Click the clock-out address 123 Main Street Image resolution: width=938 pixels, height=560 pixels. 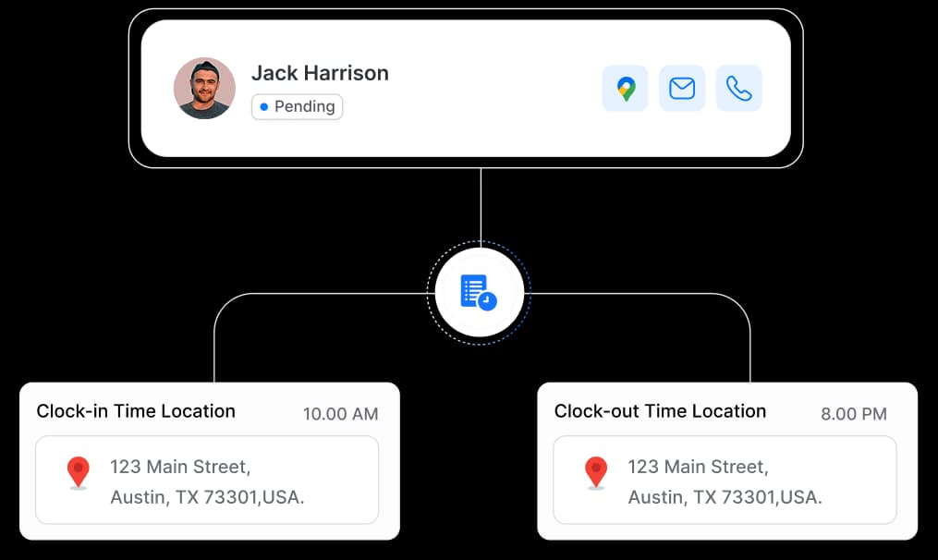tap(725, 481)
